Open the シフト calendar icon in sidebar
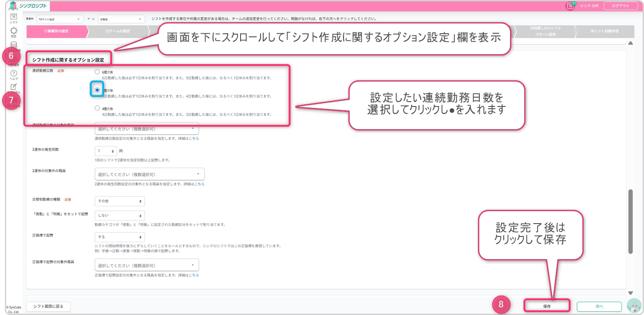The width and height of the screenshot is (644, 315). [x=14, y=17]
